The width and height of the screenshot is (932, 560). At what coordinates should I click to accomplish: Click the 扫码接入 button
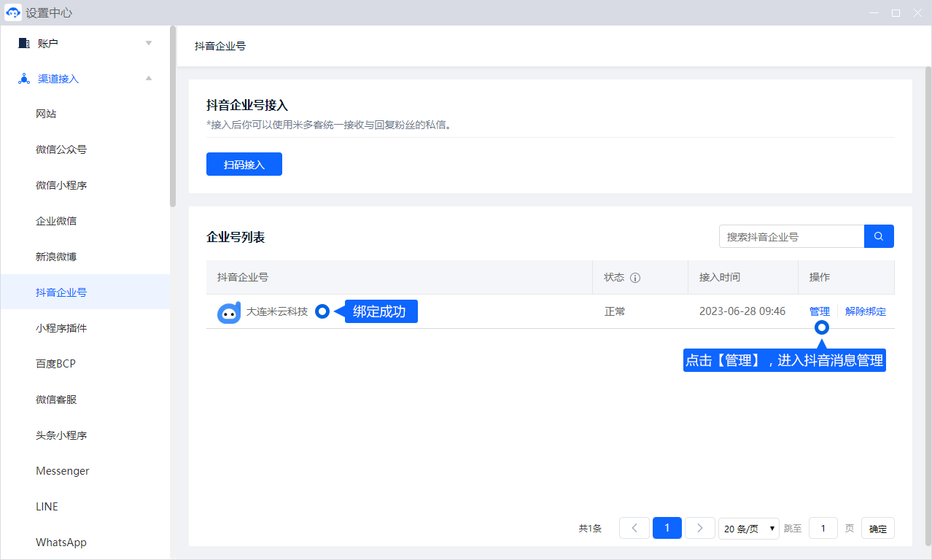point(244,164)
